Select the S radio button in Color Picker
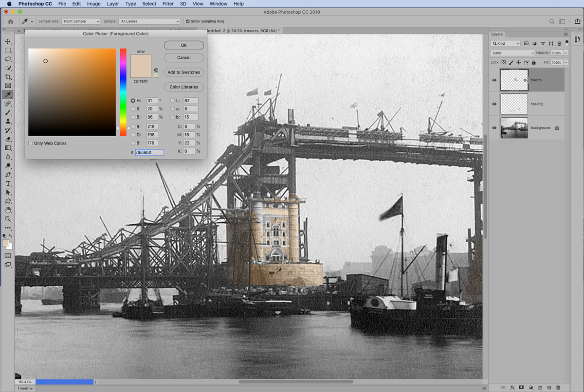 [133, 108]
